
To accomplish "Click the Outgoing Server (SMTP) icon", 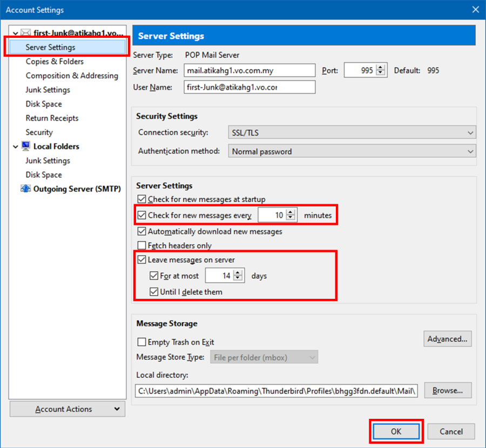I will click(x=25, y=189).
